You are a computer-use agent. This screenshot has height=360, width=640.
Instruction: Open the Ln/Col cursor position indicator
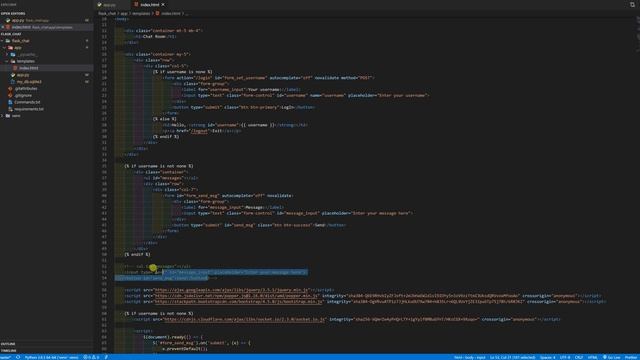[513, 357]
